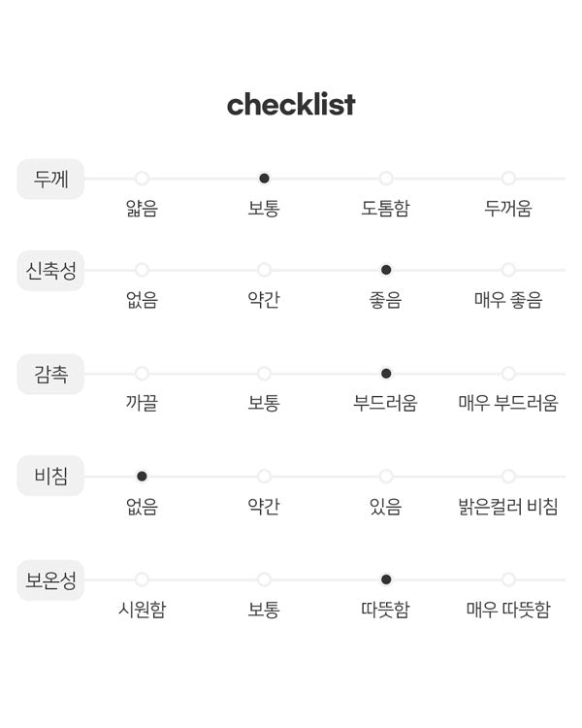The height and width of the screenshot is (728, 582).
Task: Click the 두께 category label
Action: click(x=50, y=179)
